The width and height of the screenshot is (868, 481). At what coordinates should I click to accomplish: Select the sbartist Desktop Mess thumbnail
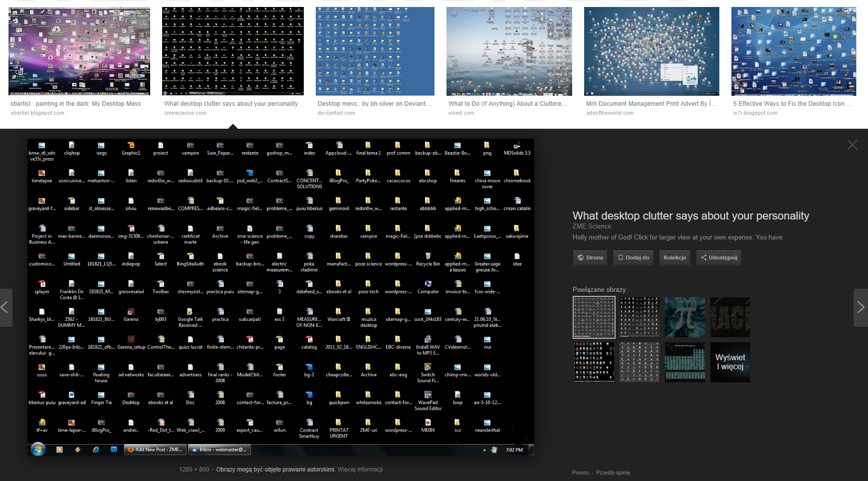79,51
